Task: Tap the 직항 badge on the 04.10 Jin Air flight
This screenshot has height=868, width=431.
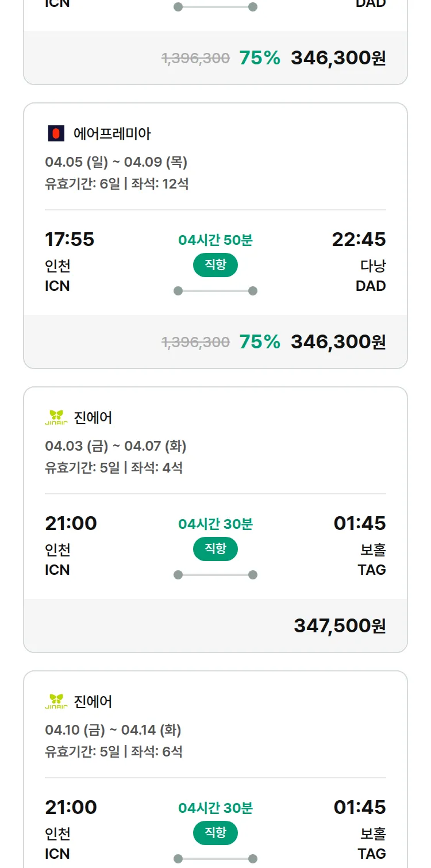Action: point(215,833)
